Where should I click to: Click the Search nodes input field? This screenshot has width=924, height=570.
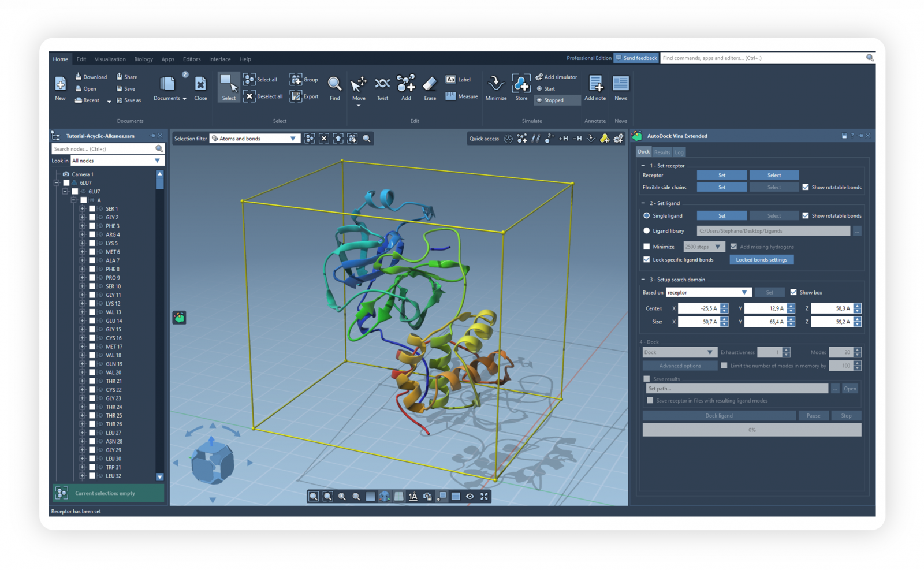click(x=103, y=149)
